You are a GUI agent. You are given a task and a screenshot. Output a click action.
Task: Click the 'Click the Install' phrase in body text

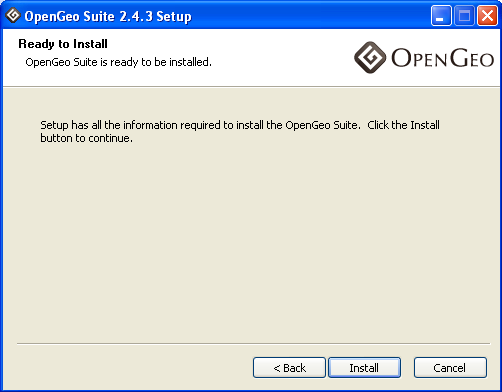[403, 125]
